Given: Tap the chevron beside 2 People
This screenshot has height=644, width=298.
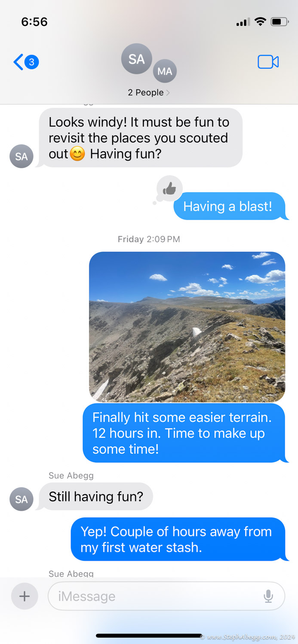Looking at the screenshot, I should (168, 92).
